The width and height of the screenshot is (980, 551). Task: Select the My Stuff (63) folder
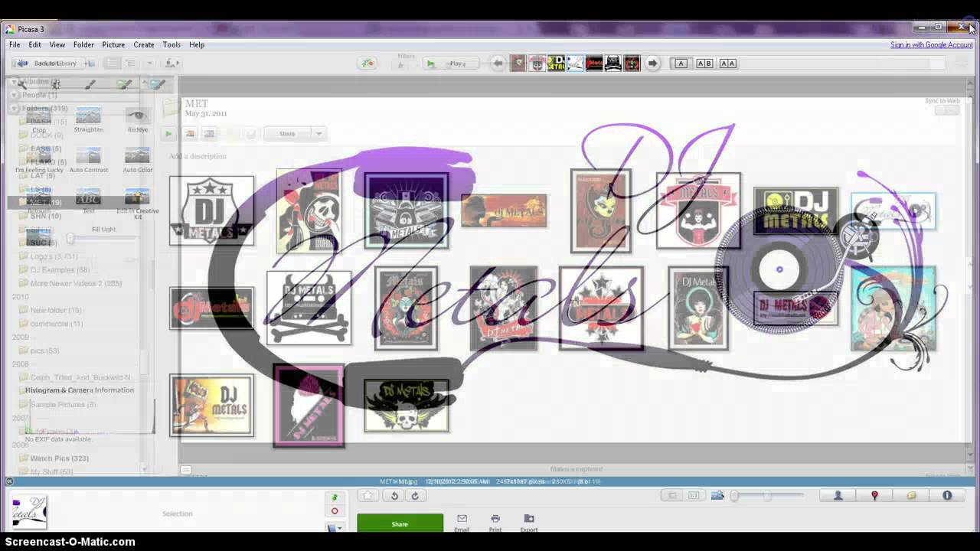[51, 472]
